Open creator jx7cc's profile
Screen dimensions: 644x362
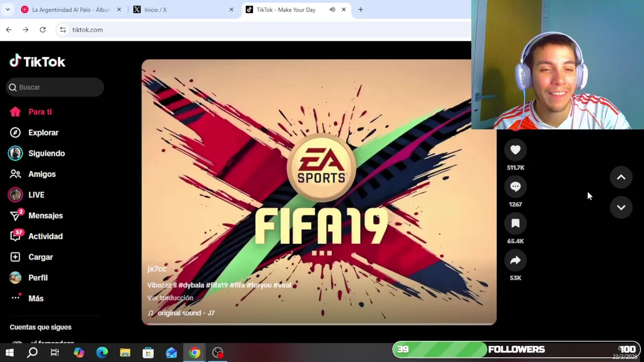click(x=156, y=269)
